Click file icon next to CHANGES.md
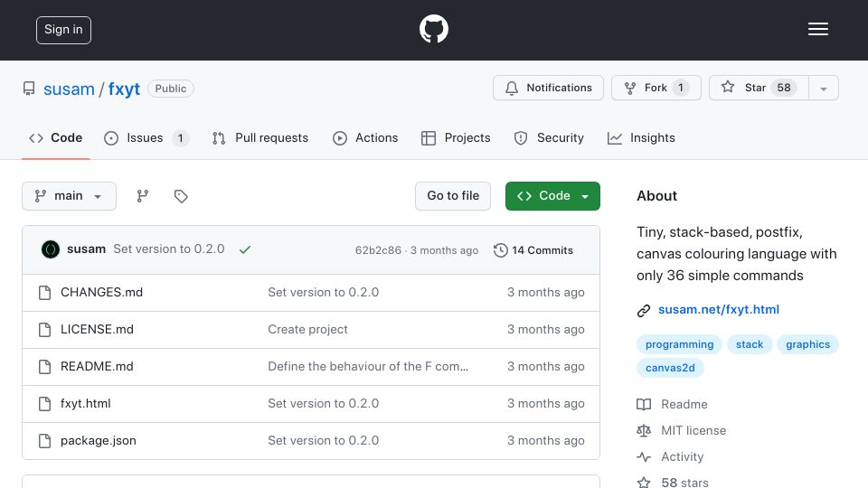The width and height of the screenshot is (868, 488). (x=45, y=293)
